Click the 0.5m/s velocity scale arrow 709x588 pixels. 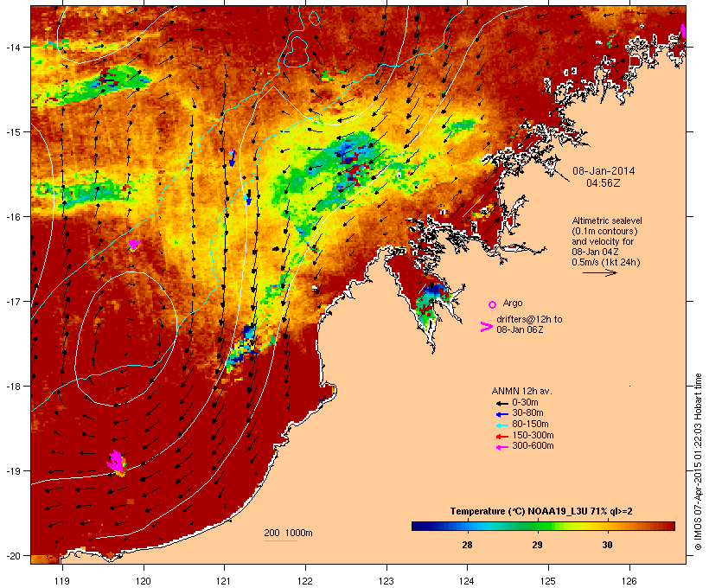(599, 272)
